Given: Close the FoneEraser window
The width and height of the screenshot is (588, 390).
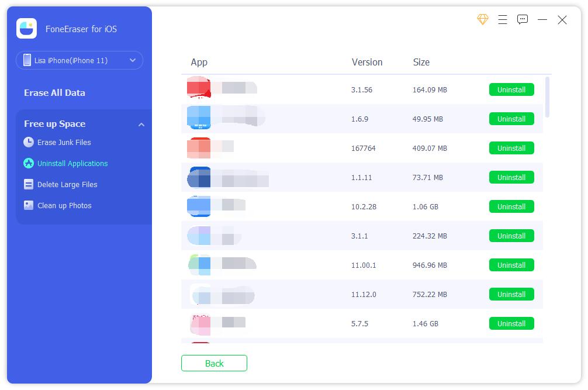Looking at the screenshot, I should 562,19.
